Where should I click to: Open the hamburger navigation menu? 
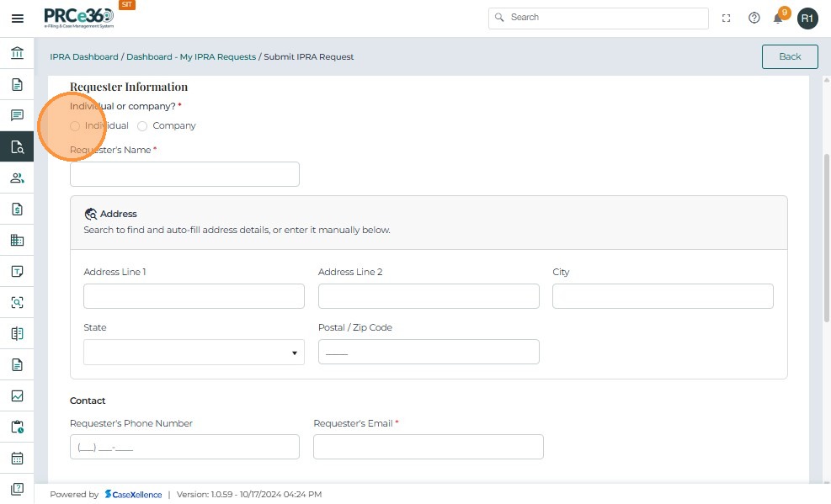point(17,19)
